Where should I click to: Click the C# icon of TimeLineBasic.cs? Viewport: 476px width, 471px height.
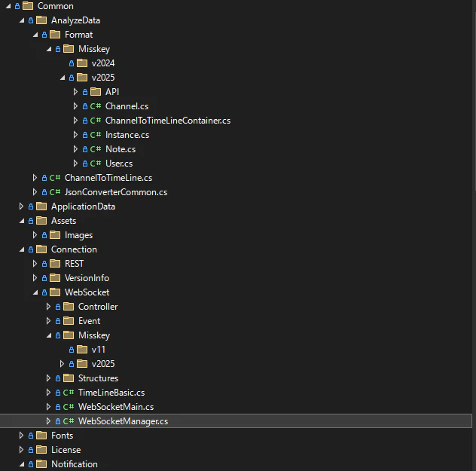pos(69,393)
